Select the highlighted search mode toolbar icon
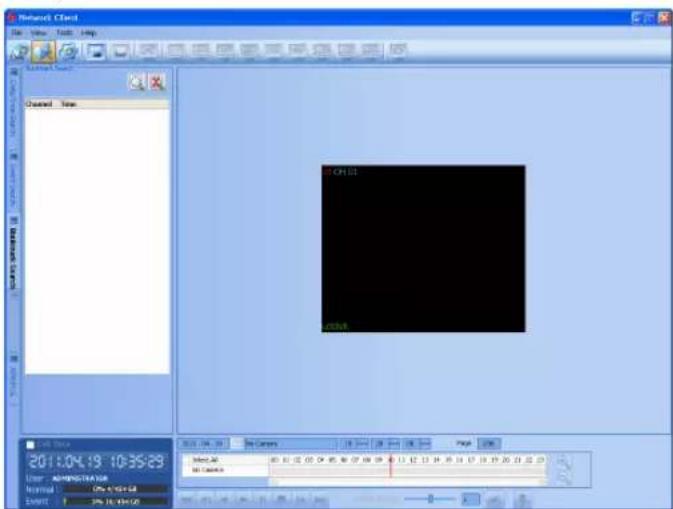The height and width of the screenshot is (509, 673). (43, 52)
